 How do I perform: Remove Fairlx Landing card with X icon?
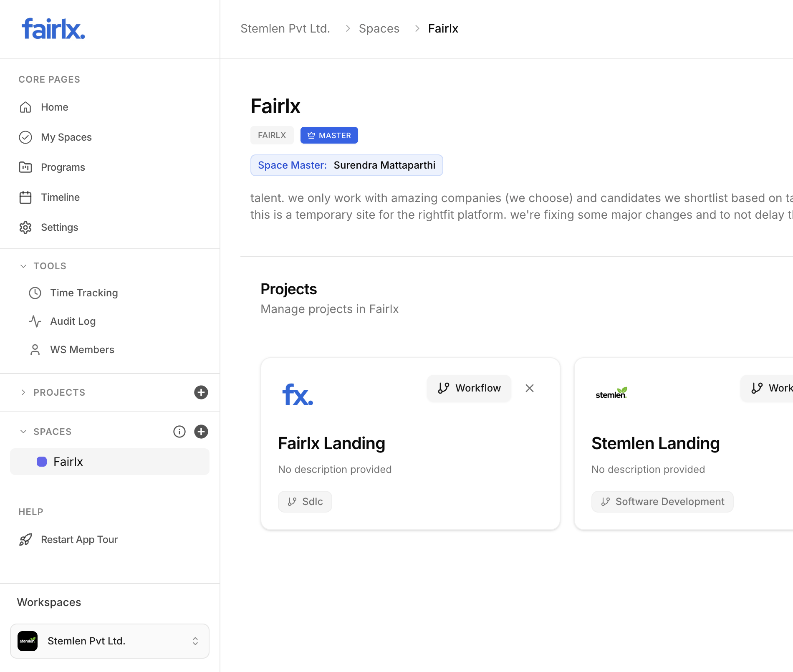tap(530, 388)
